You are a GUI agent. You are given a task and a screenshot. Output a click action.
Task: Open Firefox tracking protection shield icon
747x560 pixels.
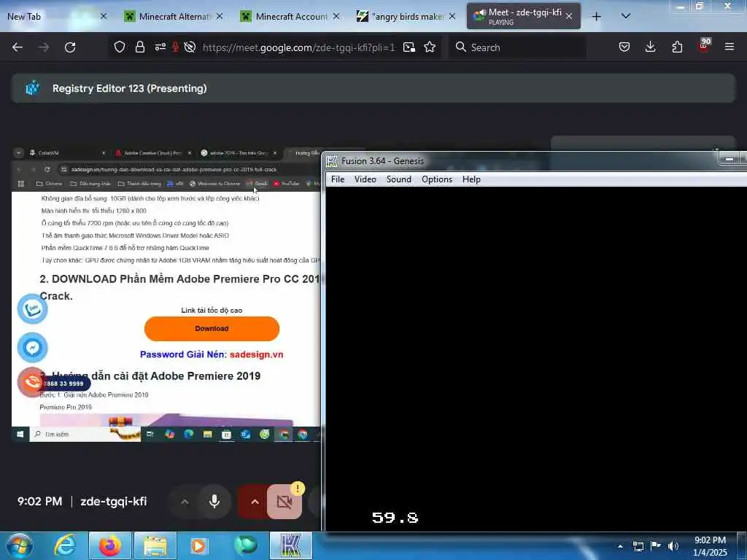coord(120,47)
